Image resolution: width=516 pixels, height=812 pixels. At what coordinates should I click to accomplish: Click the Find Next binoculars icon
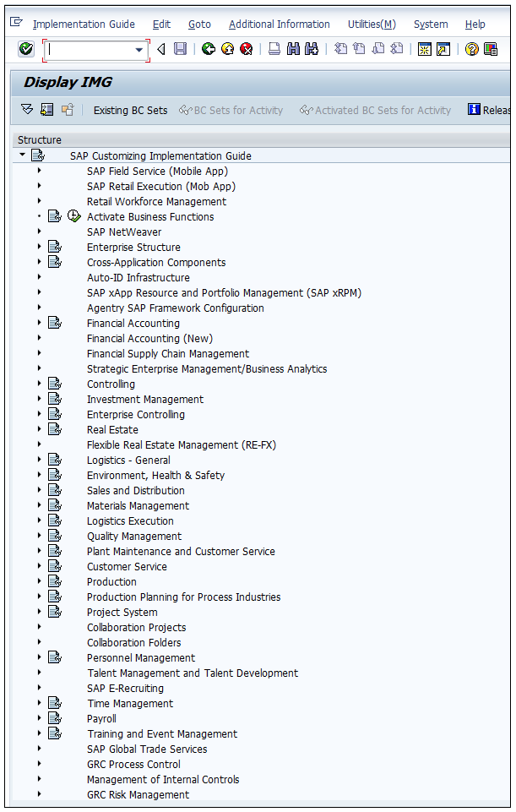312,49
